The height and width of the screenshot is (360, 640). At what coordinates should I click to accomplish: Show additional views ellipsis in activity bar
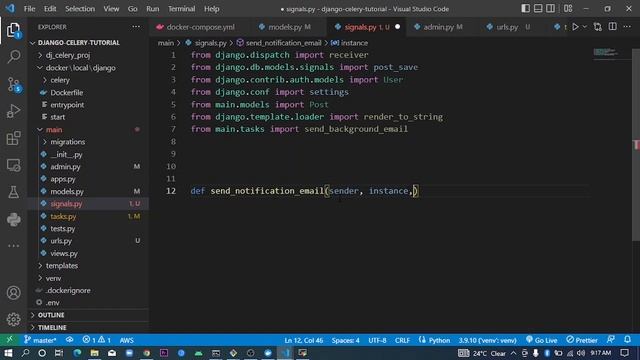coord(13,246)
